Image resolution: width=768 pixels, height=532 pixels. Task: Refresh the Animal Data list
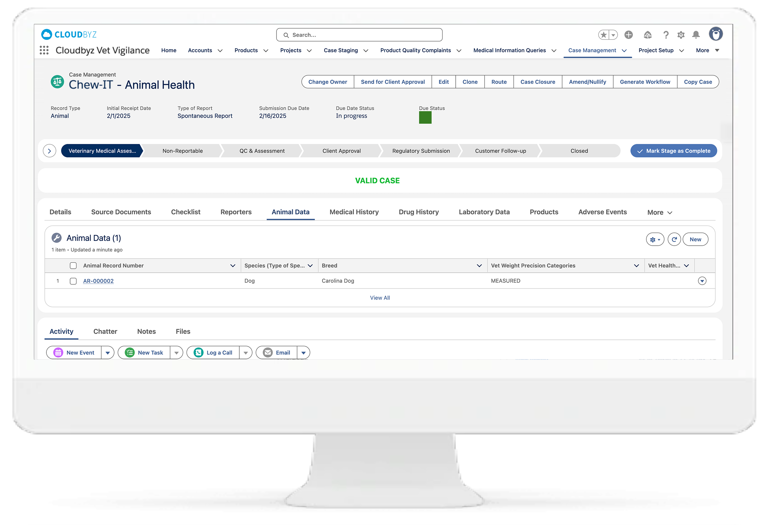[674, 239]
